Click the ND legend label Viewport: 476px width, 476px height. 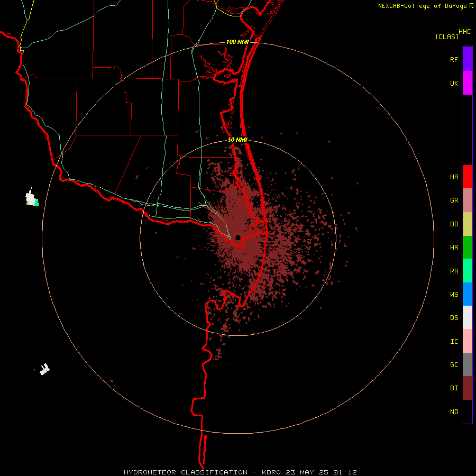[x=454, y=412]
